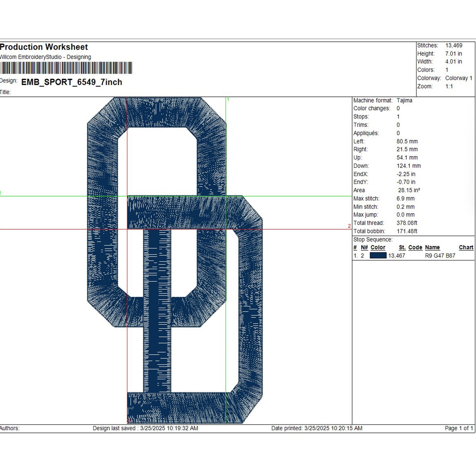Click the Height value 7.01 in
Screen dimensions: 476x474
point(453,54)
